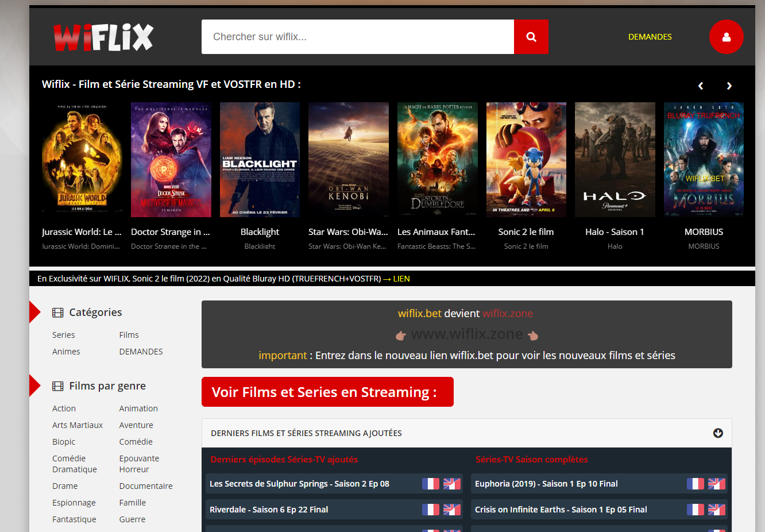Click English flag for Euphoria Saison 1
This screenshot has width=765, height=532.
coord(717,484)
